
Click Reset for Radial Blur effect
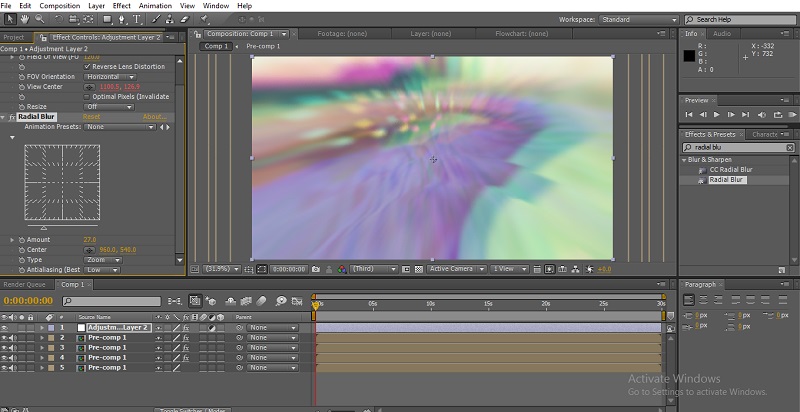pyautogui.click(x=91, y=117)
